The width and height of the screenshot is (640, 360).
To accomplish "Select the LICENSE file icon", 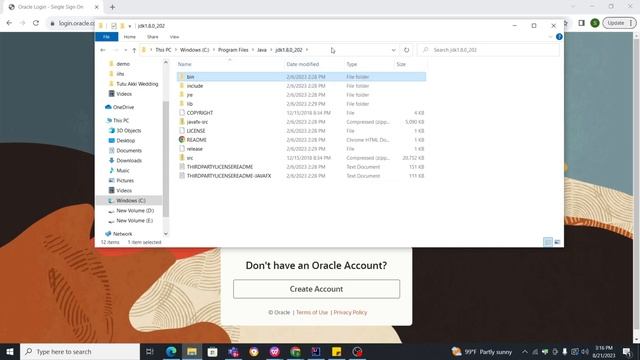I will (x=182, y=131).
